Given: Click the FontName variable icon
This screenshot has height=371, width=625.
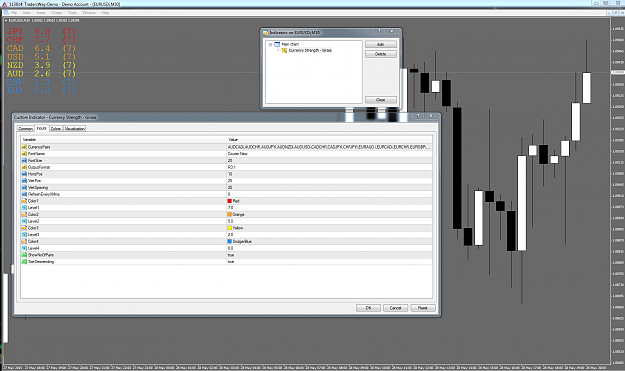Looking at the screenshot, I should coord(24,154).
